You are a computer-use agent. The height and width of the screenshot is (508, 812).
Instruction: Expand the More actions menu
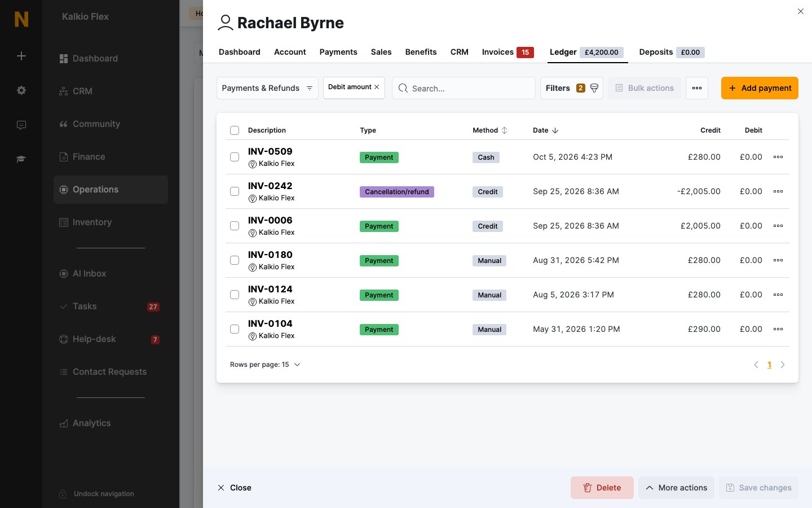pyautogui.click(x=676, y=488)
